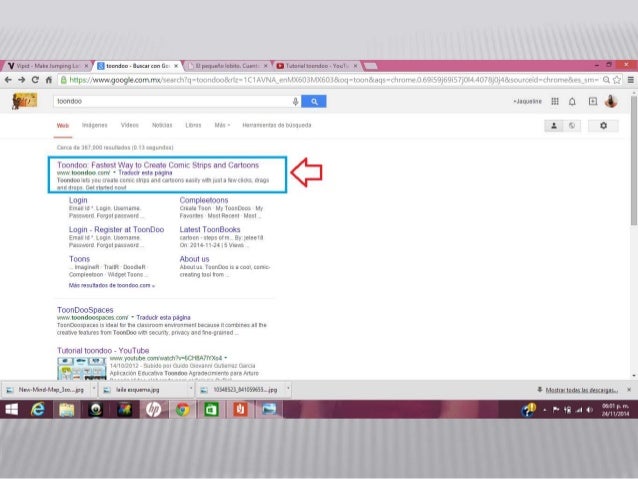
Task: Switch to the Tutorial toondoo YouTube tab
Action: coord(317,66)
